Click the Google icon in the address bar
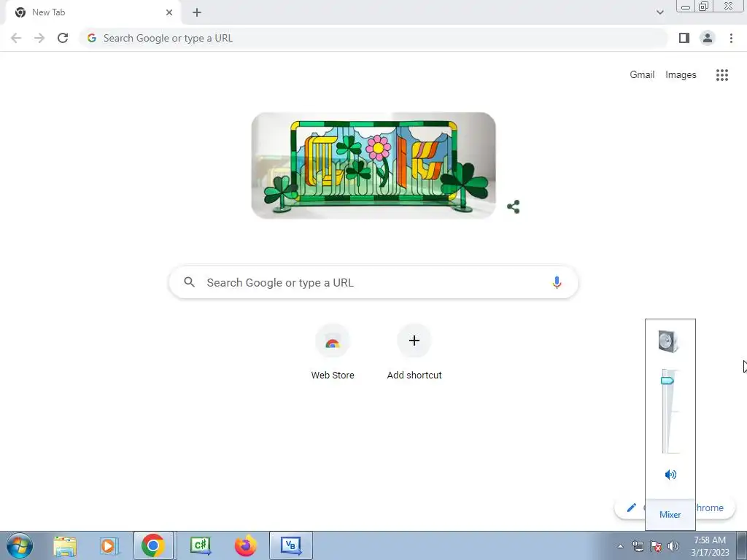Screen dimensions: 747x560 point(92,38)
